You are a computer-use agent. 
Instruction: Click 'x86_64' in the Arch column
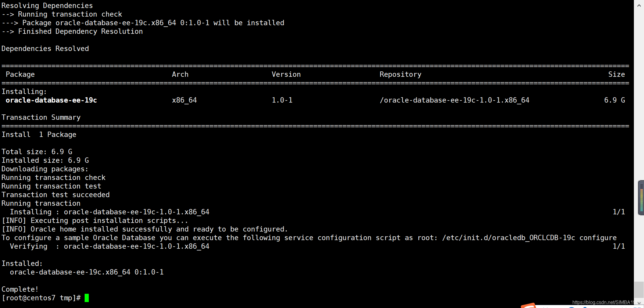184,100
